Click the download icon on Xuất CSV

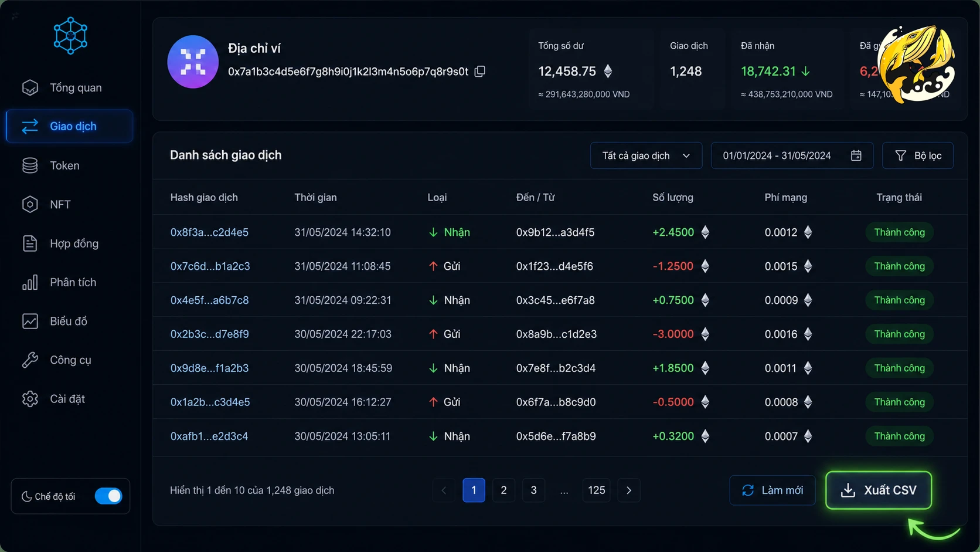(x=848, y=490)
